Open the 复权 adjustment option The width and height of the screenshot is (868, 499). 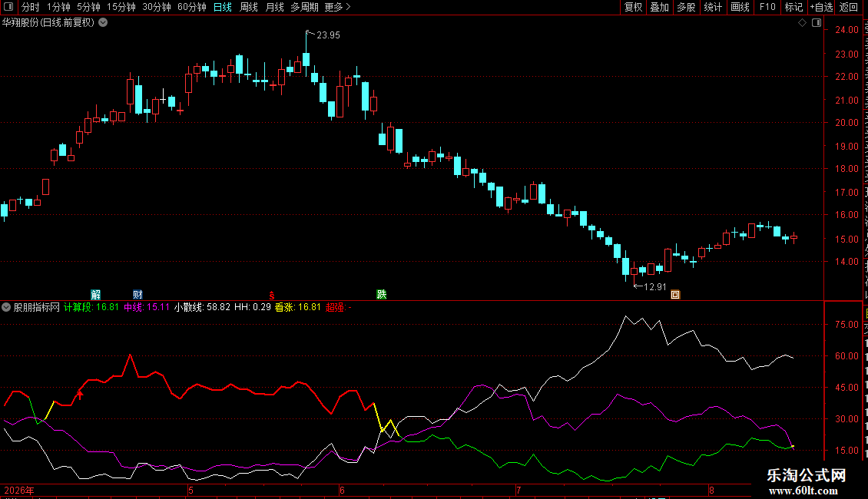coord(633,7)
